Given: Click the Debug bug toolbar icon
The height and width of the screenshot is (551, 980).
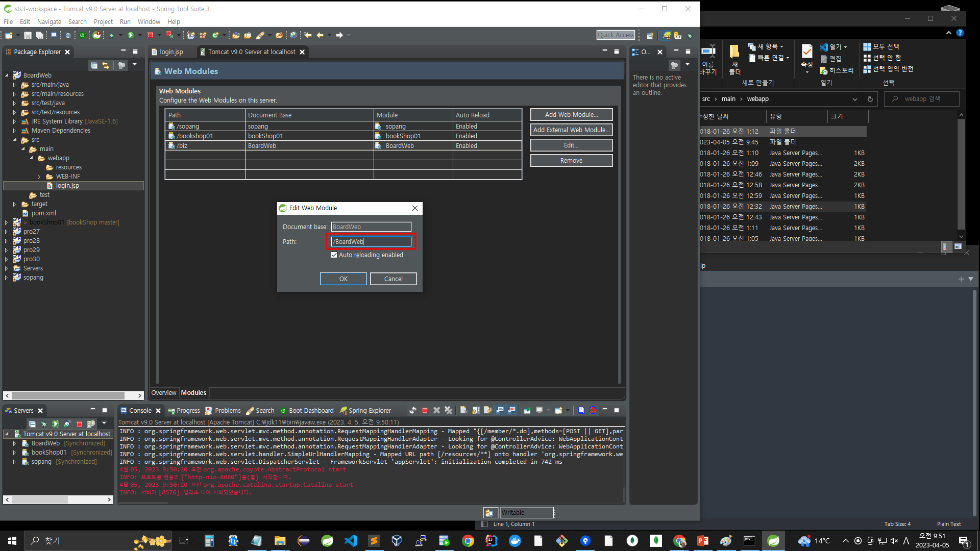Looking at the screenshot, I should tap(111, 35).
